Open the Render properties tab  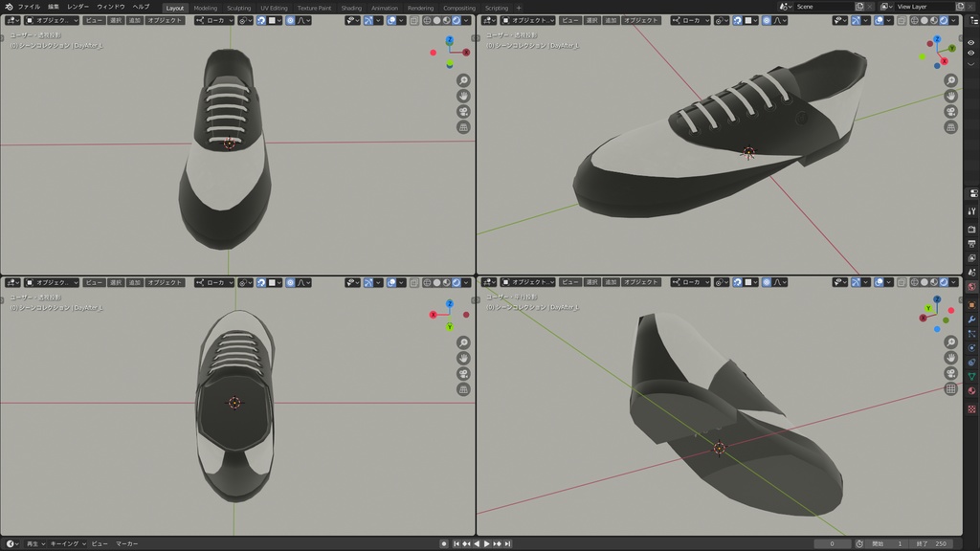(972, 230)
